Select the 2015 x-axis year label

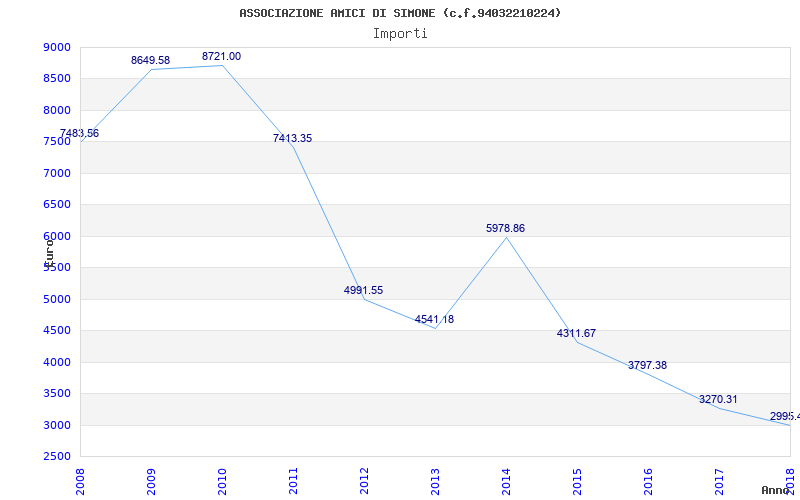pyautogui.click(x=577, y=481)
